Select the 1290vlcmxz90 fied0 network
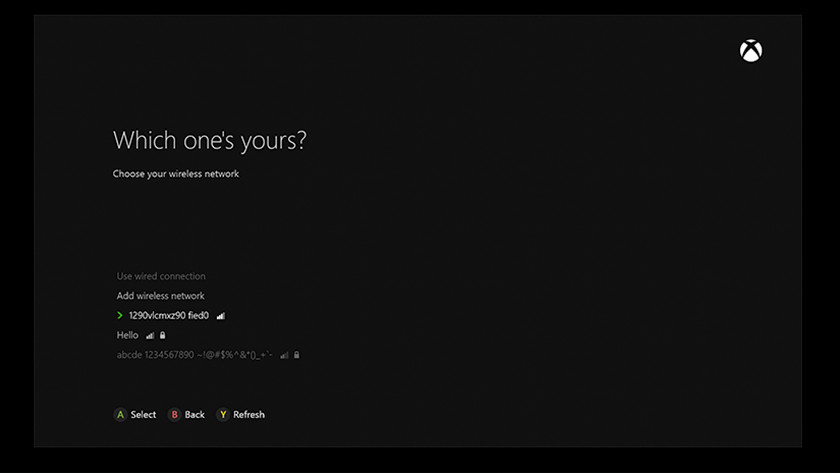This screenshot has width=840, height=473. coord(169,316)
